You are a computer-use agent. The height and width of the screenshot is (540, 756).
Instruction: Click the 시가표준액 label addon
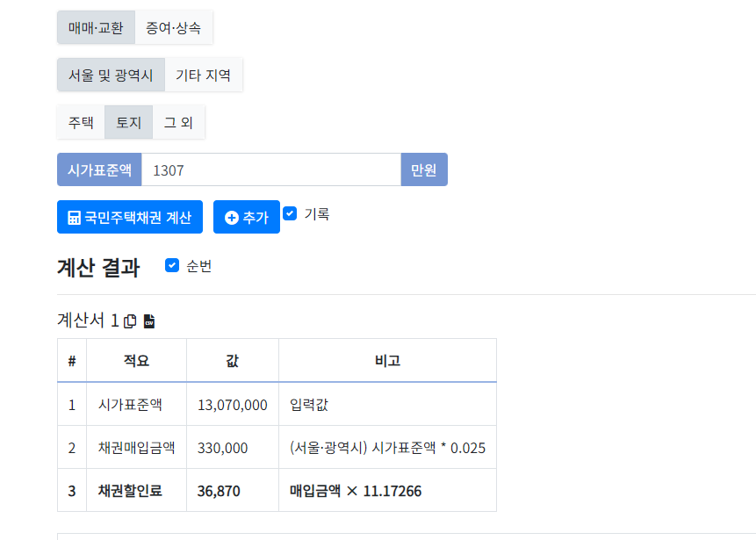pyautogui.click(x=99, y=169)
